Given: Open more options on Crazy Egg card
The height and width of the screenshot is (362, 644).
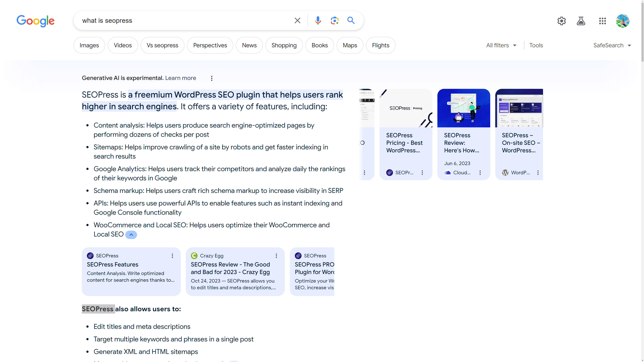Looking at the screenshot, I should [276, 256].
